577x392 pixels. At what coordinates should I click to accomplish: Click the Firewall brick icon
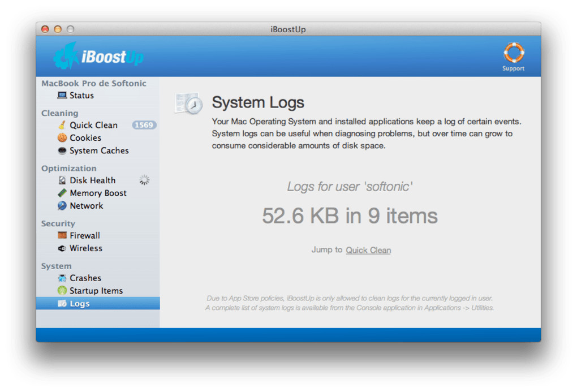coord(62,235)
